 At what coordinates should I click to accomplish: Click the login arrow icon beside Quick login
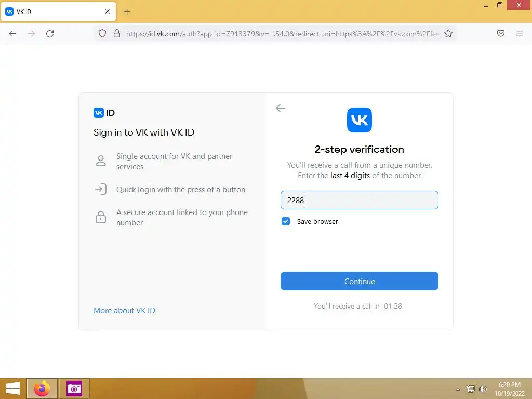pyautogui.click(x=101, y=189)
